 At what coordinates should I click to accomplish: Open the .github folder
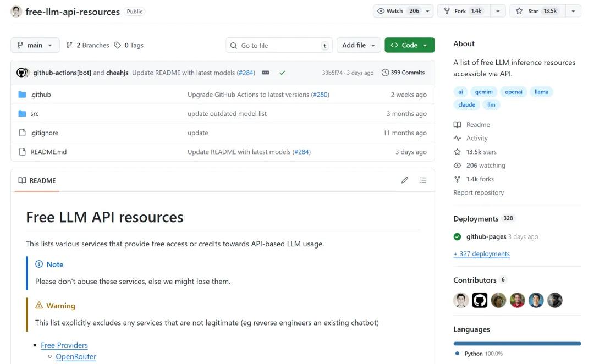(x=41, y=95)
